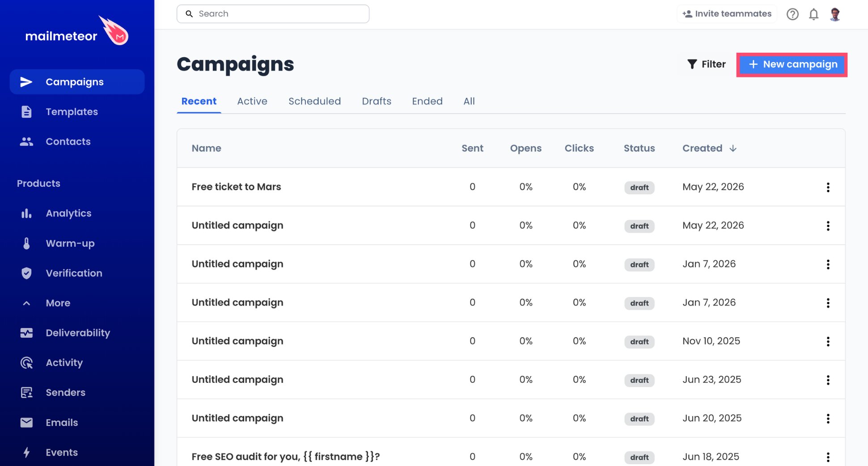Open Activity cursor-click icon
The height and width of the screenshot is (466, 868).
[x=26, y=363]
